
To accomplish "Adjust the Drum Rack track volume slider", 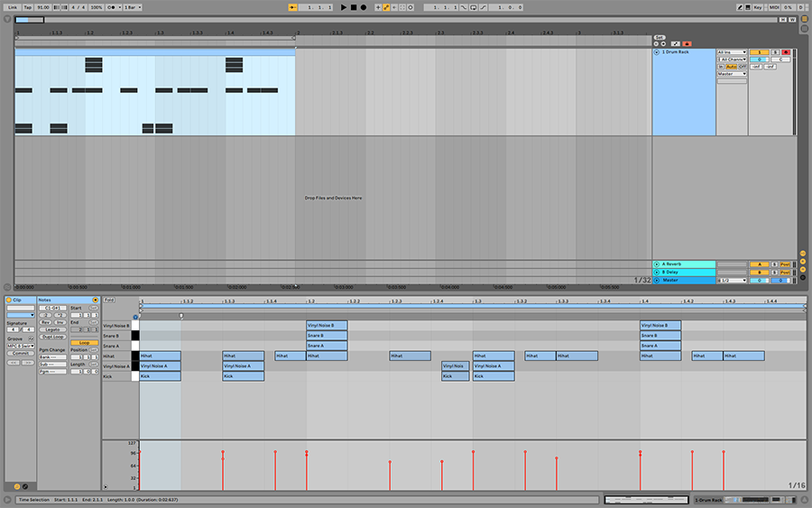I will (759, 60).
